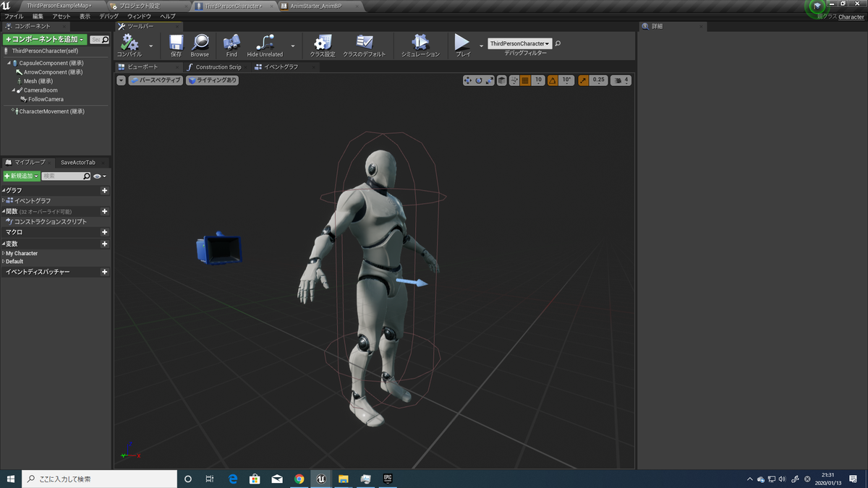868x488 pixels.
Task: Select the scale gizmo mode in viewport
Action: [490, 80]
